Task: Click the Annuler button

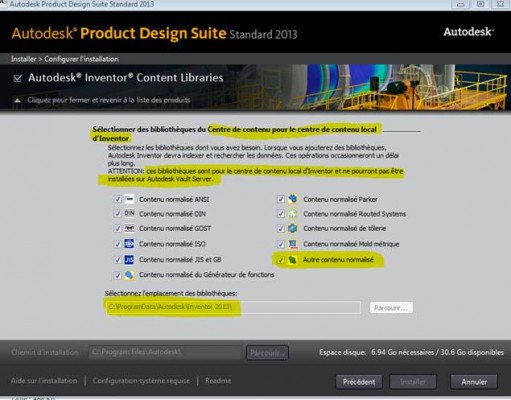Action: [474, 382]
